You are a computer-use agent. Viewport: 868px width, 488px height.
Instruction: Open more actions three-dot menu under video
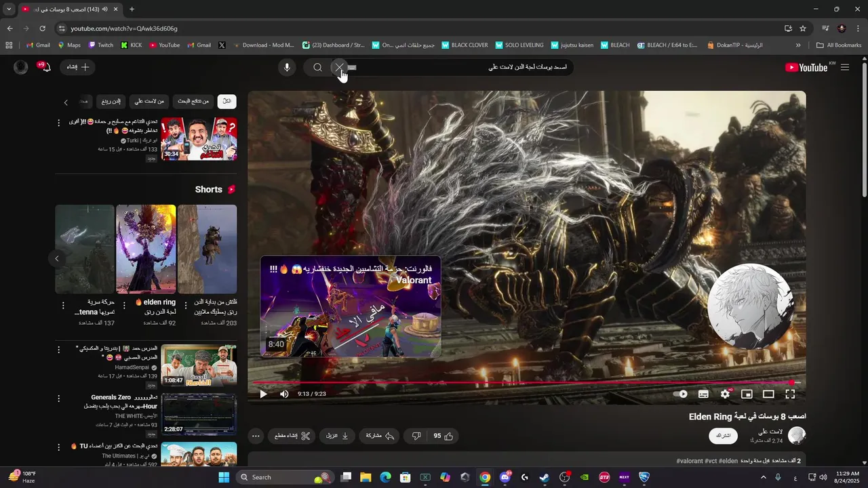[256, 436]
